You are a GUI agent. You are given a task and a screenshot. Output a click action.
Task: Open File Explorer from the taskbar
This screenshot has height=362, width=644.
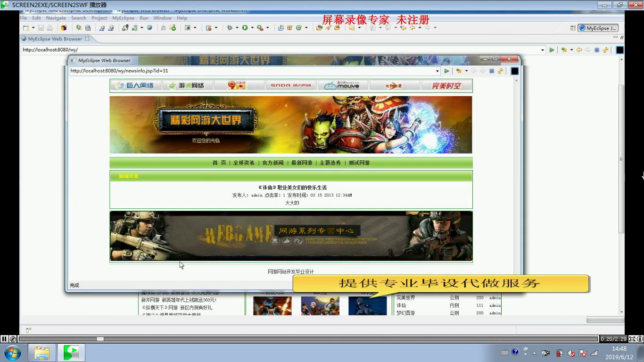pos(42,353)
